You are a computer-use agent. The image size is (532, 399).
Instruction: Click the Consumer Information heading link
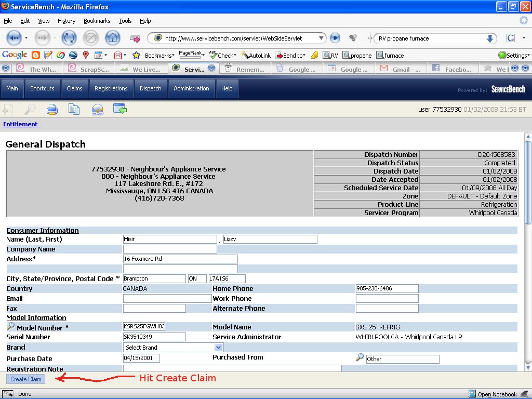tap(43, 230)
